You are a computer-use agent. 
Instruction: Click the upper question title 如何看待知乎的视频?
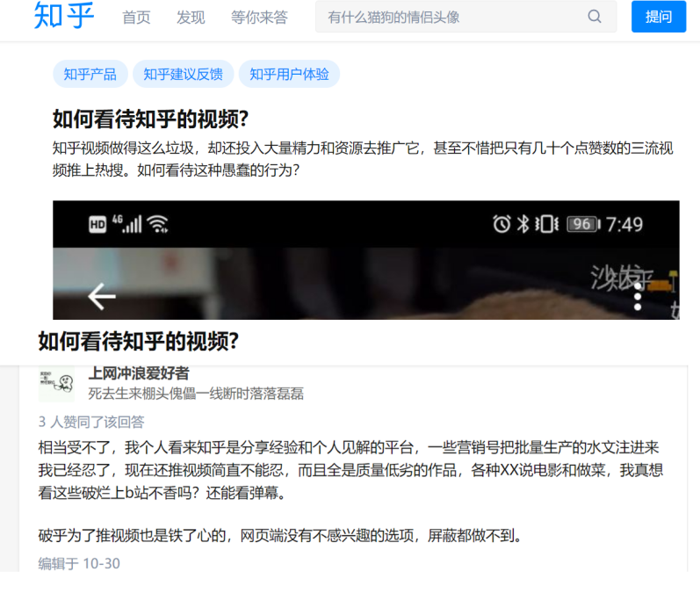pyautogui.click(x=150, y=119)
